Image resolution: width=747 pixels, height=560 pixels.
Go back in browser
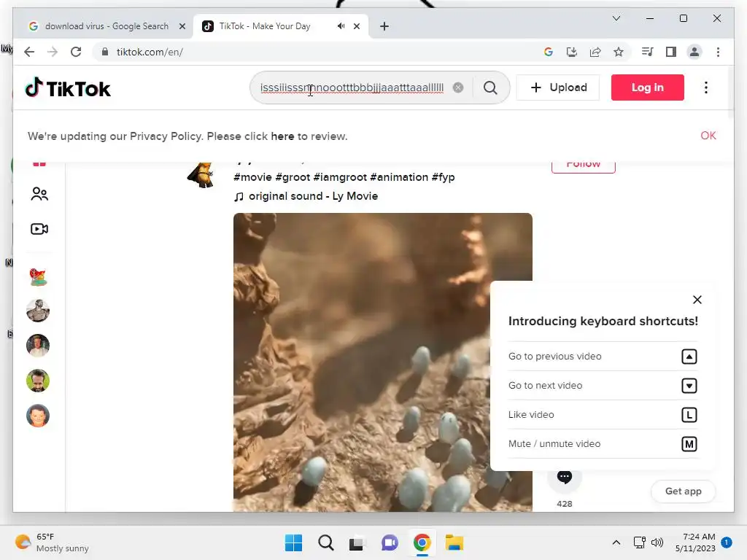coord(29,52)
